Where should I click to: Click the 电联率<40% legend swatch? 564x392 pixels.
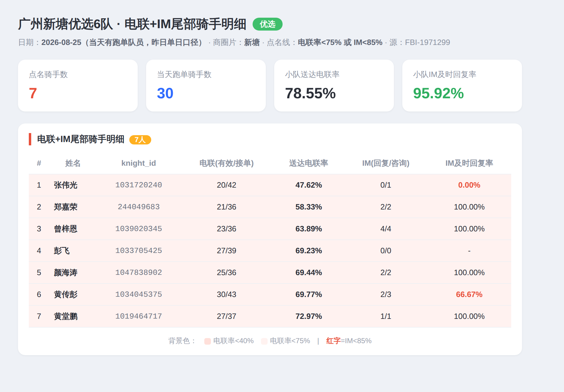(207, 341)
